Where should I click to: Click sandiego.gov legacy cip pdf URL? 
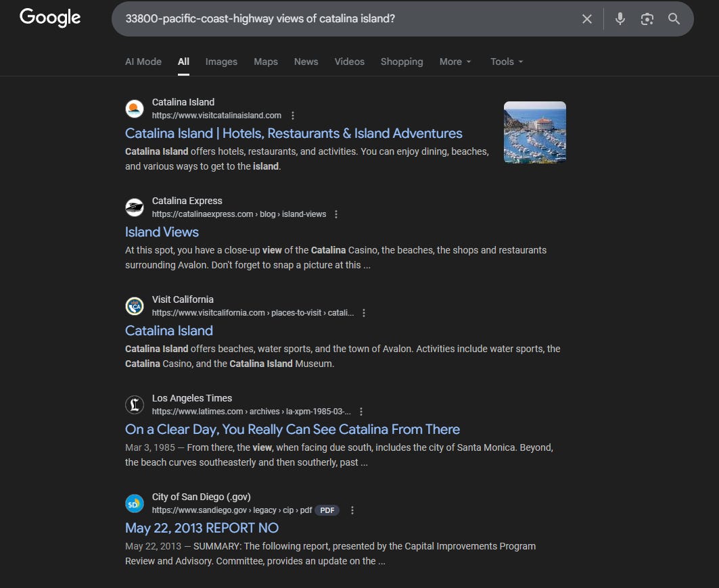[232, 510]
